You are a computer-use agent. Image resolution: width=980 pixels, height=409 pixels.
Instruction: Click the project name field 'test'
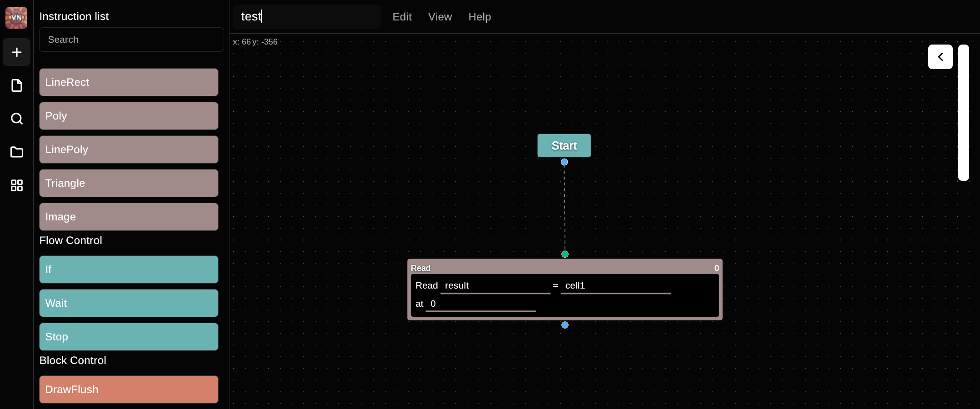point(307,17)
